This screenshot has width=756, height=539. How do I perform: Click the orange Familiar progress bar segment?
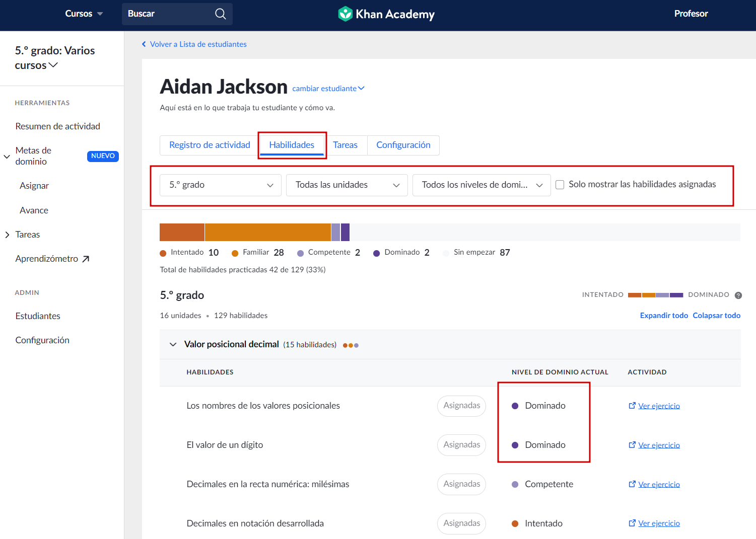268,233
